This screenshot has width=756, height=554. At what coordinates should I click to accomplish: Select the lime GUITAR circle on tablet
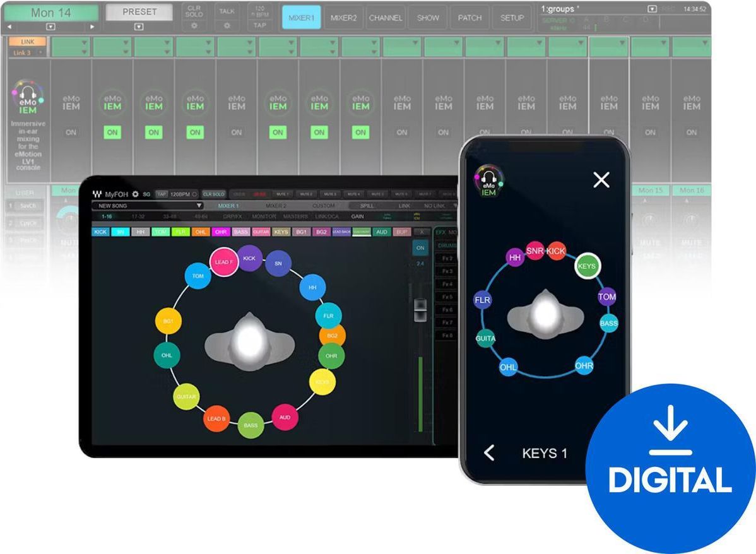click(186, 396)
